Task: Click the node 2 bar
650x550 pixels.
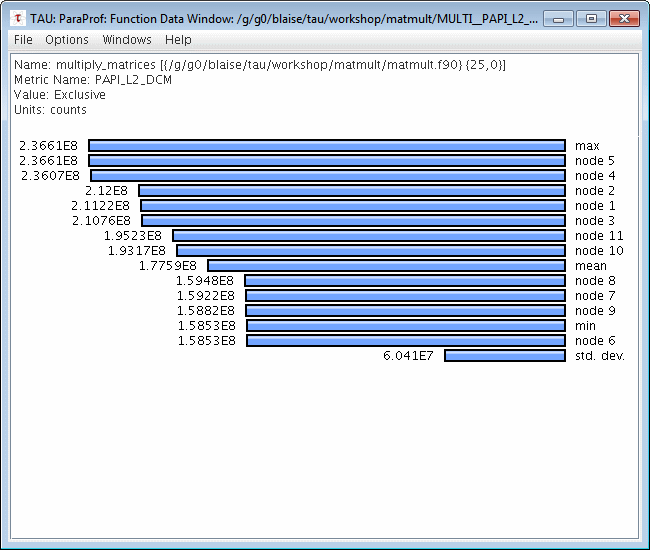Action: point(352,191)
